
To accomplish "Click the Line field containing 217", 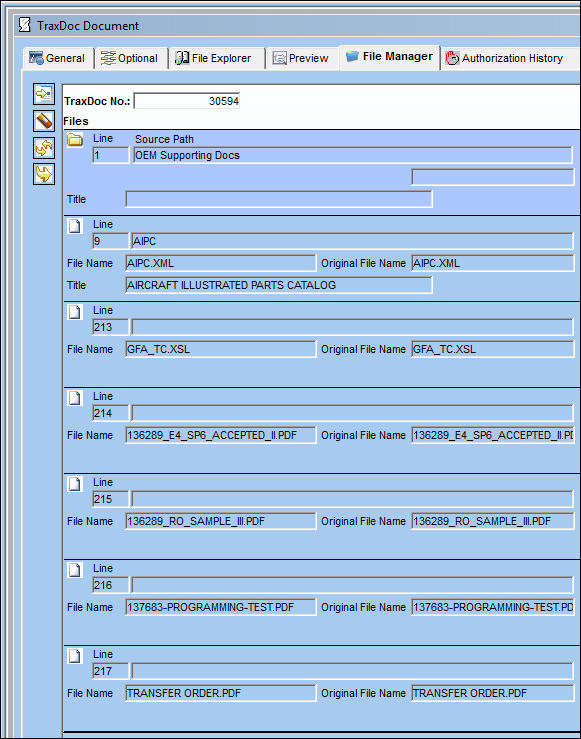I will click(x=111, y=671).
